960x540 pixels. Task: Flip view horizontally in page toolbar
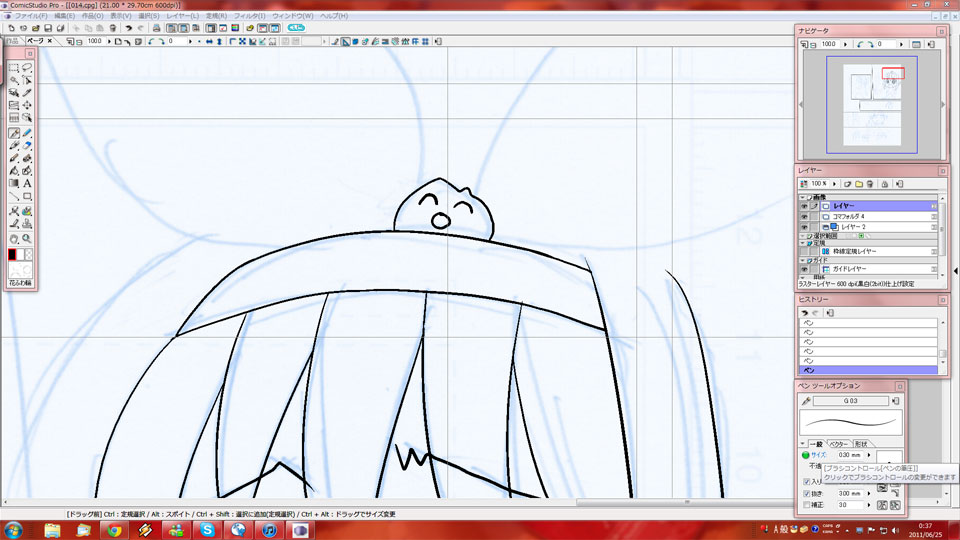click(x=209, y=42)
